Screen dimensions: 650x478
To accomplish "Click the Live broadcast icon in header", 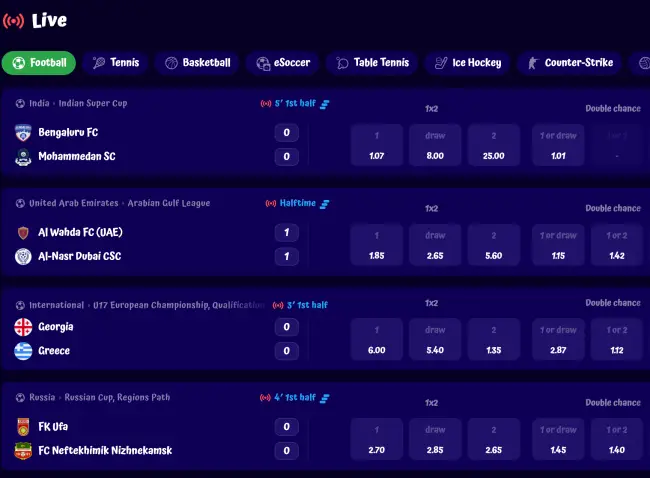I will pos(14,20).
